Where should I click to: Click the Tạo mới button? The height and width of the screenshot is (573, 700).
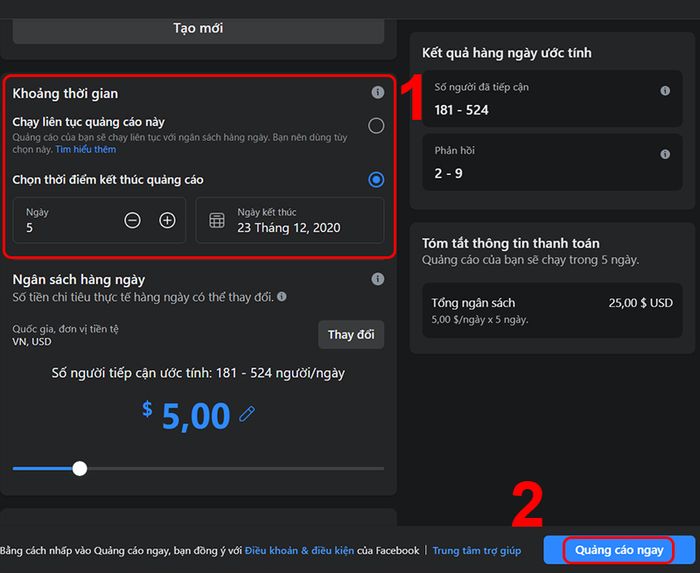(198, 30)
